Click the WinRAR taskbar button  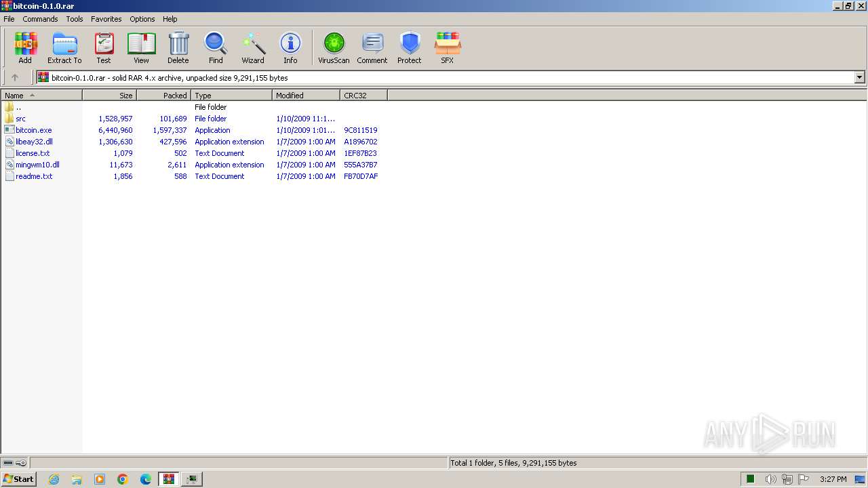169,479
